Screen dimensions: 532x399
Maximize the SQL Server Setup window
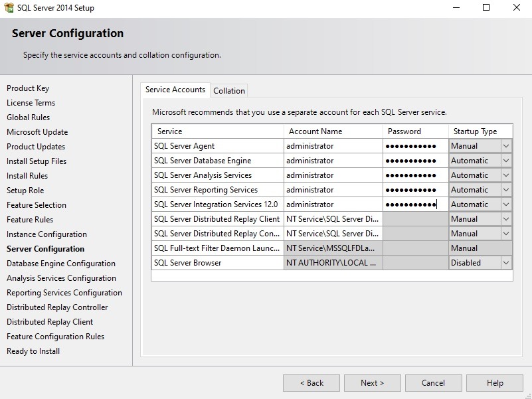pos(486,8)
